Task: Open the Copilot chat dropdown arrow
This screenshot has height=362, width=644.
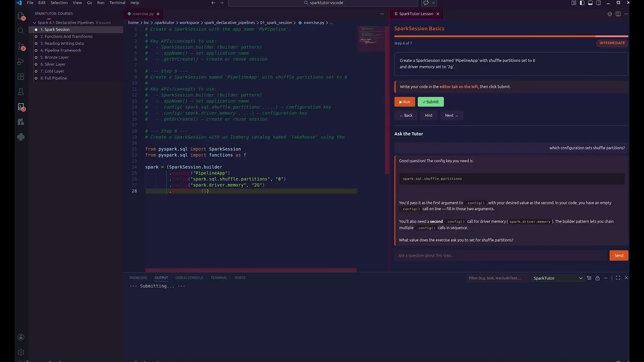Action: [x=432, y=3]
